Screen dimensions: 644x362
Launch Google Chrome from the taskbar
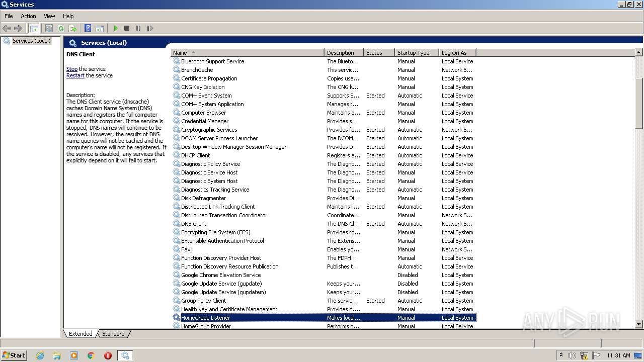click(x=91, y=355)
